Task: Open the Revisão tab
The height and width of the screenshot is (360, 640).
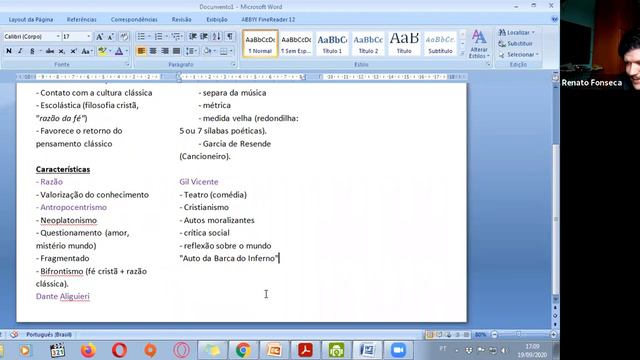Action: 182,20
